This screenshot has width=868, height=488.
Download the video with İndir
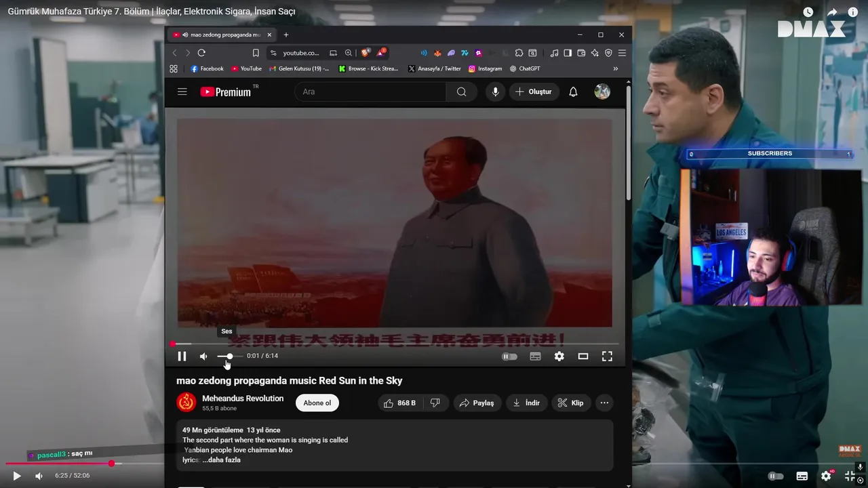526,403
